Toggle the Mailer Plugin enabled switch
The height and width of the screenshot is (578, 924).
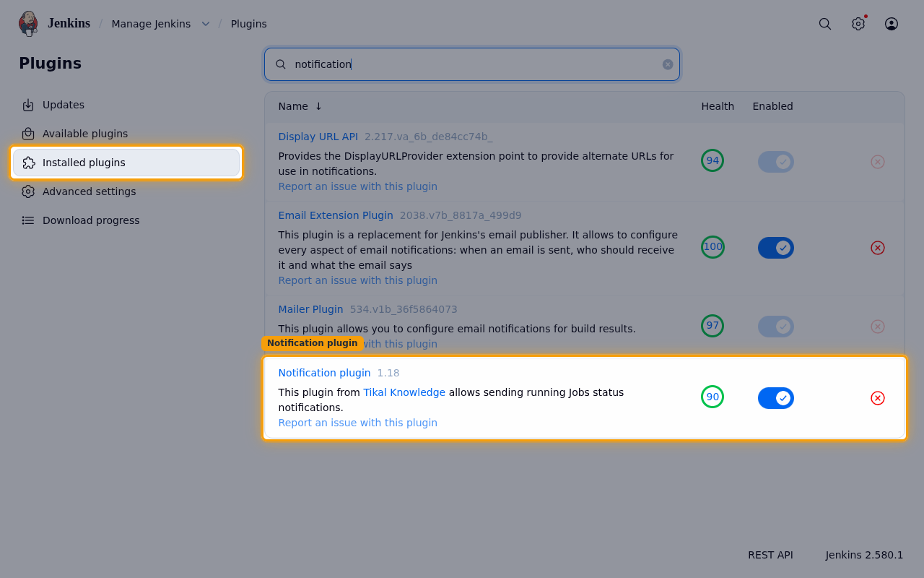[776, 327]
